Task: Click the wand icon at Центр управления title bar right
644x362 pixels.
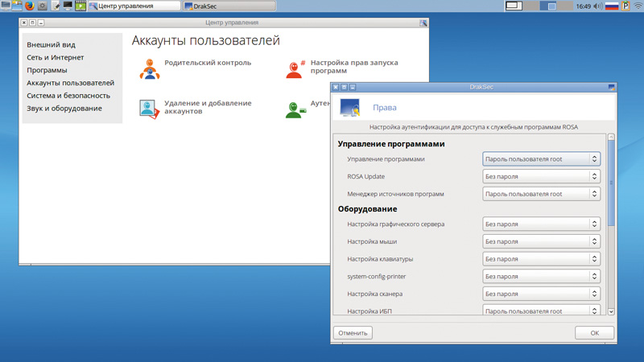Action: pos(423,23)
